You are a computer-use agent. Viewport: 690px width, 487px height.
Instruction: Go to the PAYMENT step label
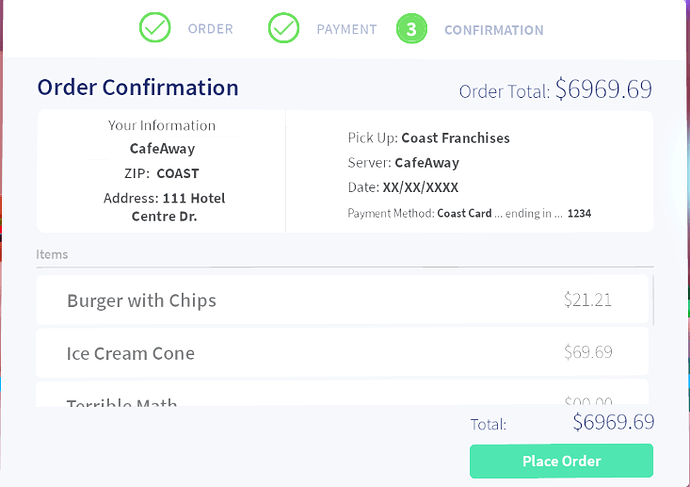[347, 29]
